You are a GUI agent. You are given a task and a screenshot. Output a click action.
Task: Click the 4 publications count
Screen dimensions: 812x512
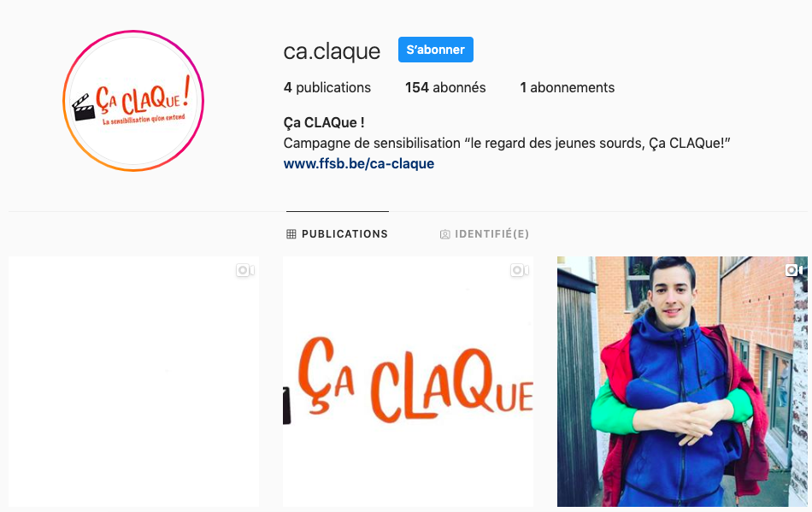click(x=327, y=87)
